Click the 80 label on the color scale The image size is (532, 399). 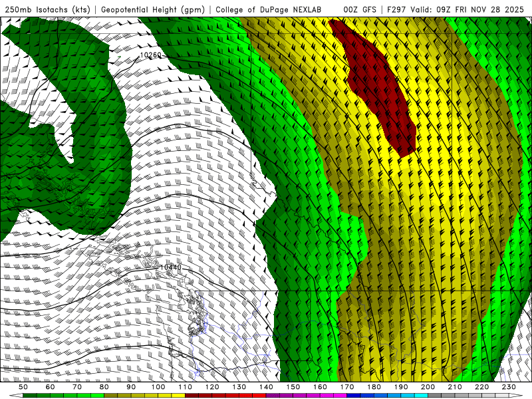[x=104, y=387]
